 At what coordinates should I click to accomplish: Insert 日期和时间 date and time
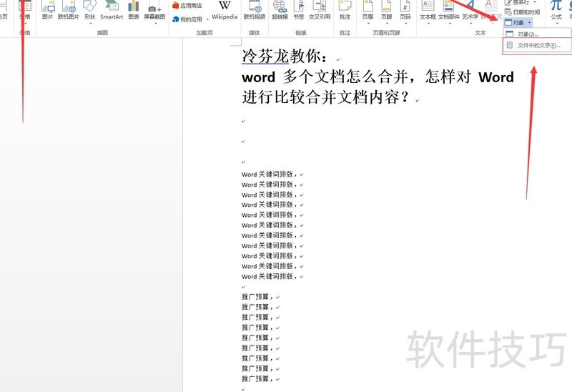click(x=523, y=12)
